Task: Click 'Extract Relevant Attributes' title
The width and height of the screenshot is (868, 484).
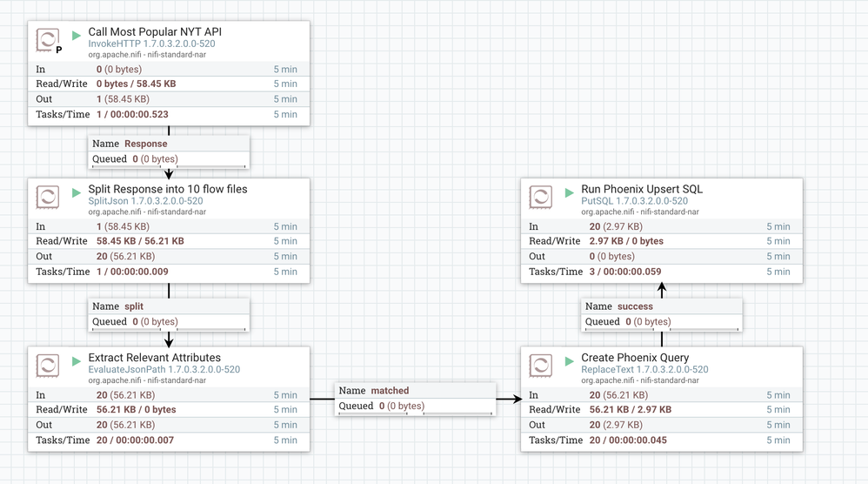Action: 155,357
